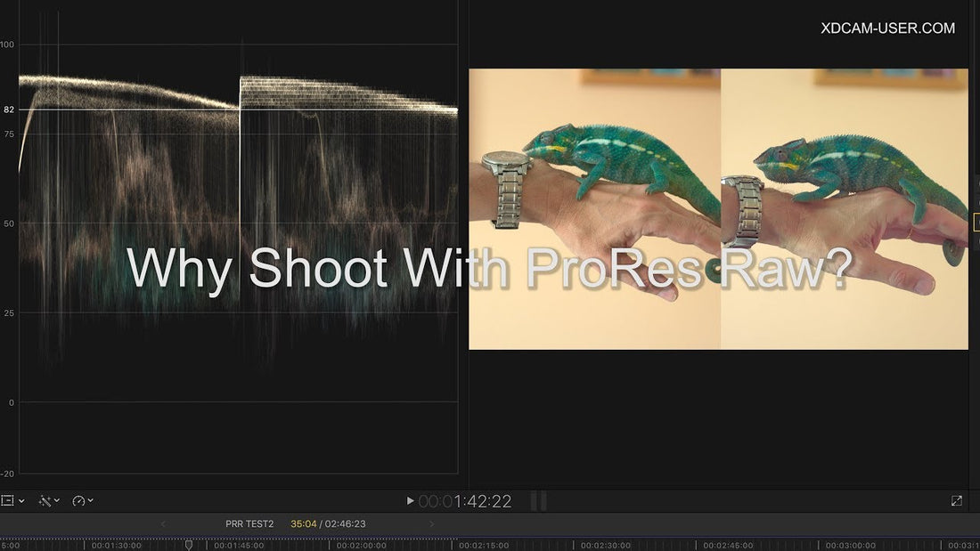Go back using the left navigation chevron
This screenshot has width=980, height=551.
163,523
